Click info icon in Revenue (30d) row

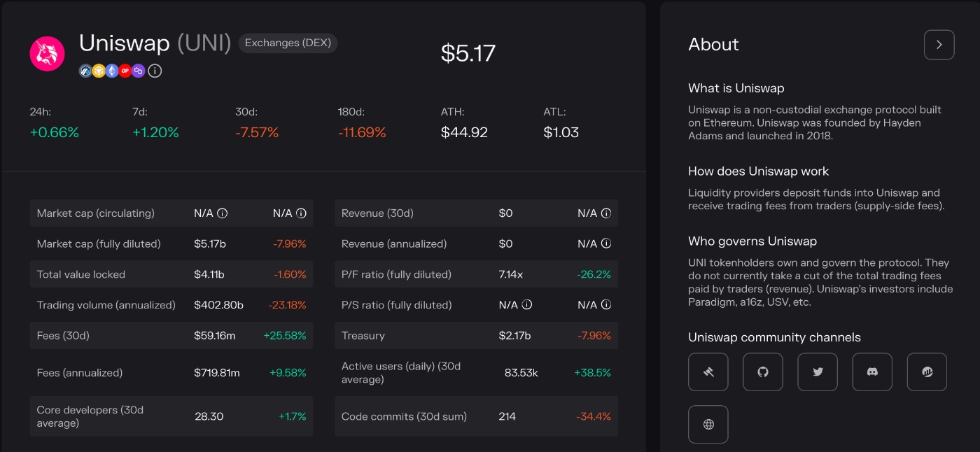coord(606,213)
